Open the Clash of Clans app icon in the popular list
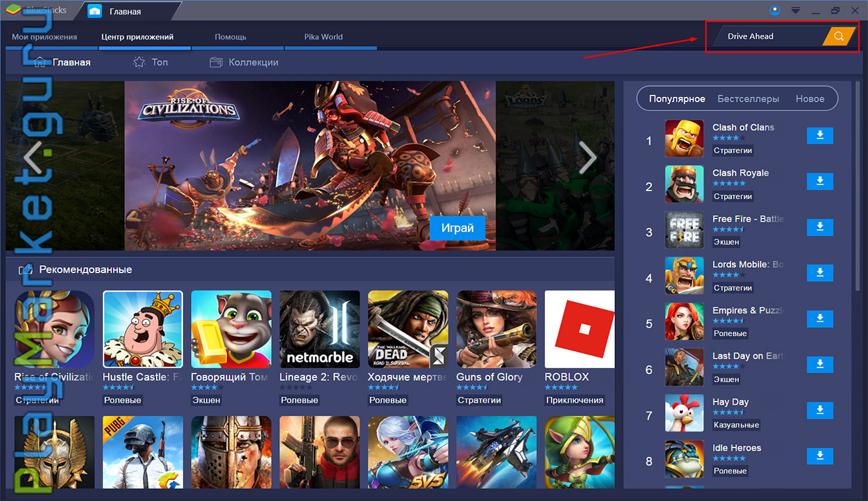Screen dimensions: 868x501 [x=684, y=139]
